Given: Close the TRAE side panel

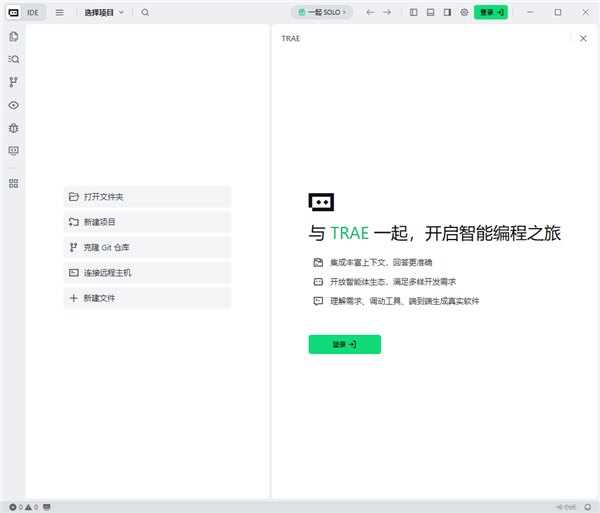Looking at the screenshot, I should (x=583, y=38).
